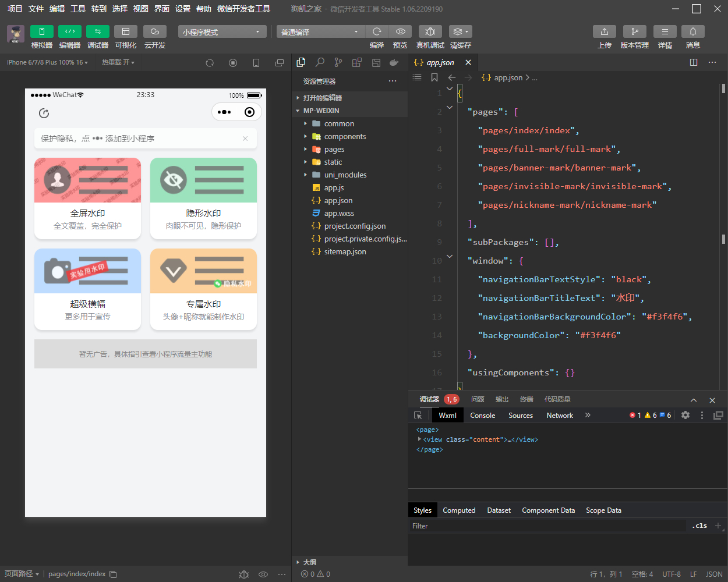Toggle the 模拟器 simulator panel button
The width and height of the screenshot is (728, 582).
41,31
